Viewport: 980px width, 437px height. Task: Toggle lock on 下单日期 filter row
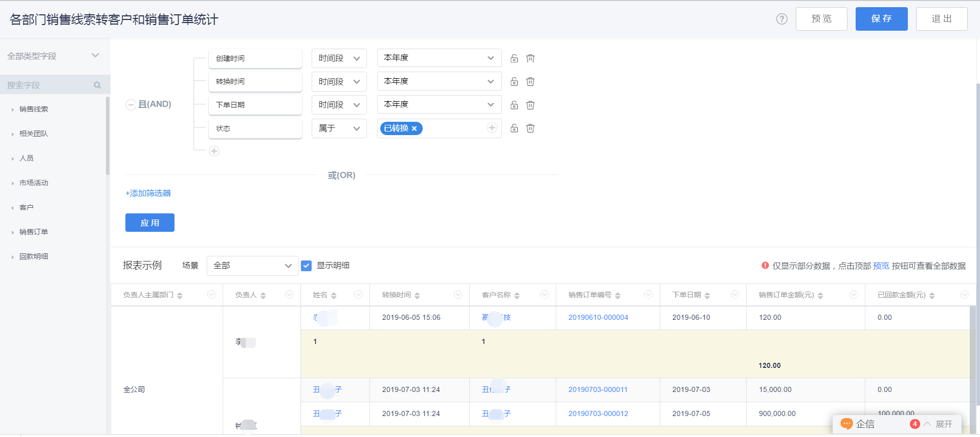514,105
